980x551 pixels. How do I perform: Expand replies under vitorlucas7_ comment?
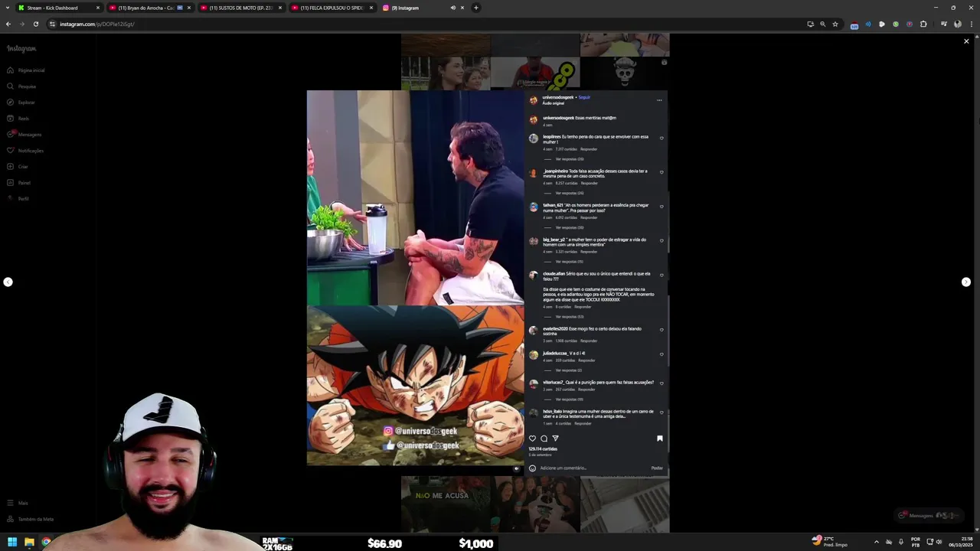(x=569, y=399)
